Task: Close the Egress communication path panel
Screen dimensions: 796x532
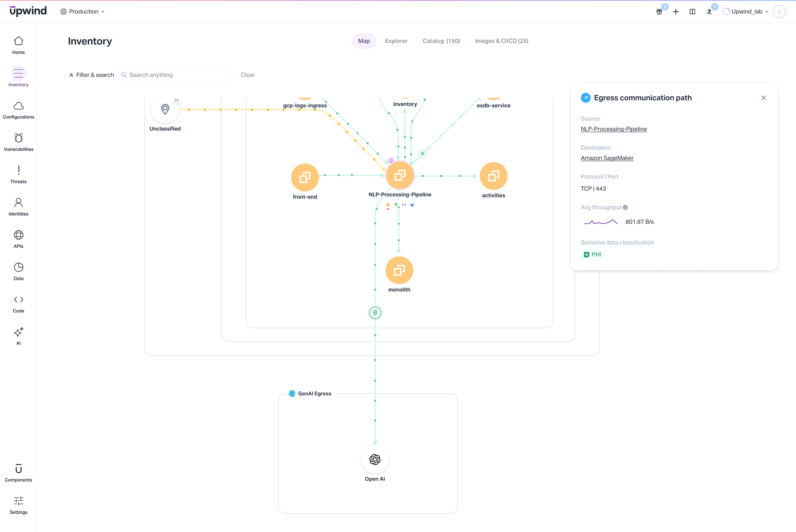Action: coord(763,98)
